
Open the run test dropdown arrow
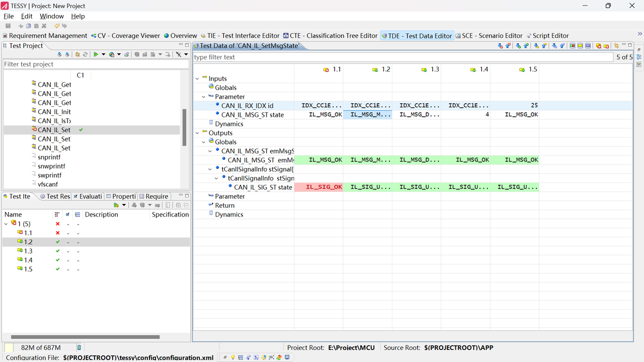104,54
